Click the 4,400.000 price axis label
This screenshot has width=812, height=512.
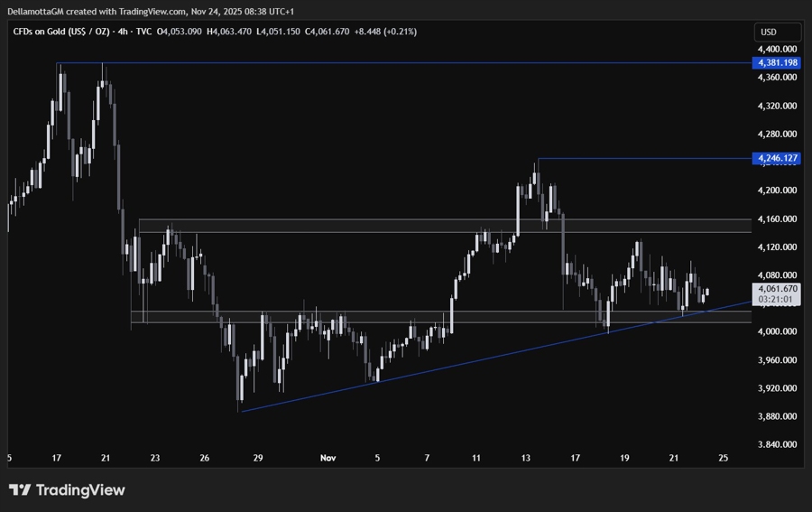[x=777, y=49]
